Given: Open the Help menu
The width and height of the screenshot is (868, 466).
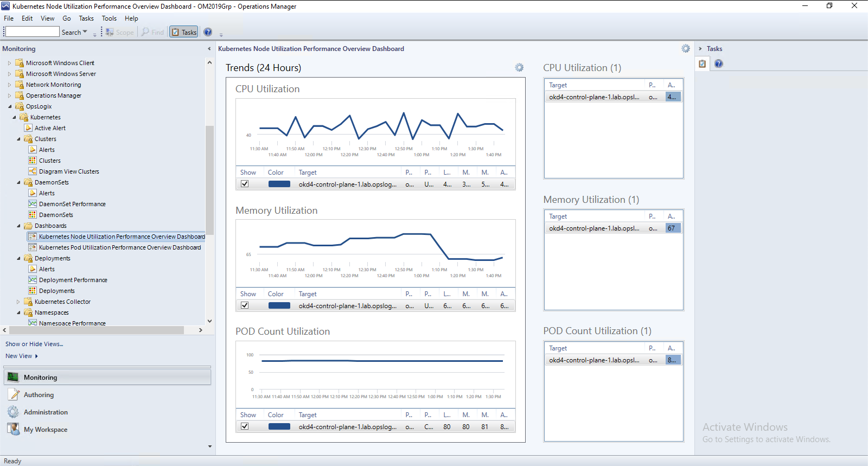Looking at the screenshot, I should click(131, 18).
